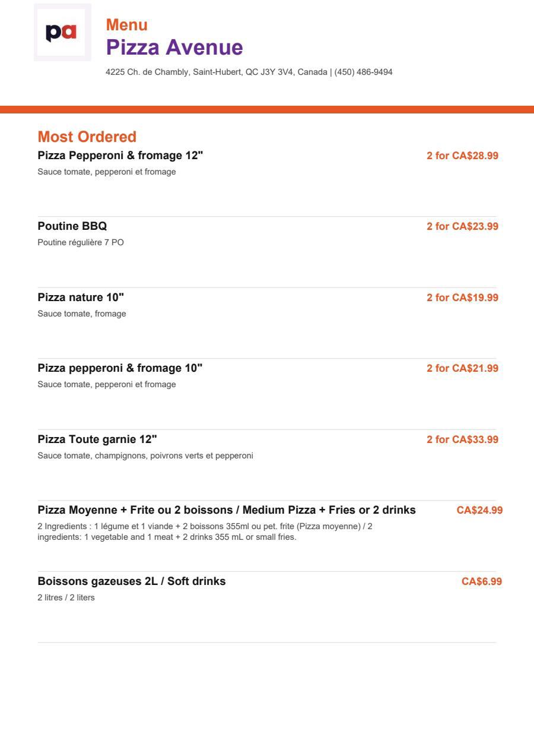Click the 2 for CA$21.99 price

463,368
